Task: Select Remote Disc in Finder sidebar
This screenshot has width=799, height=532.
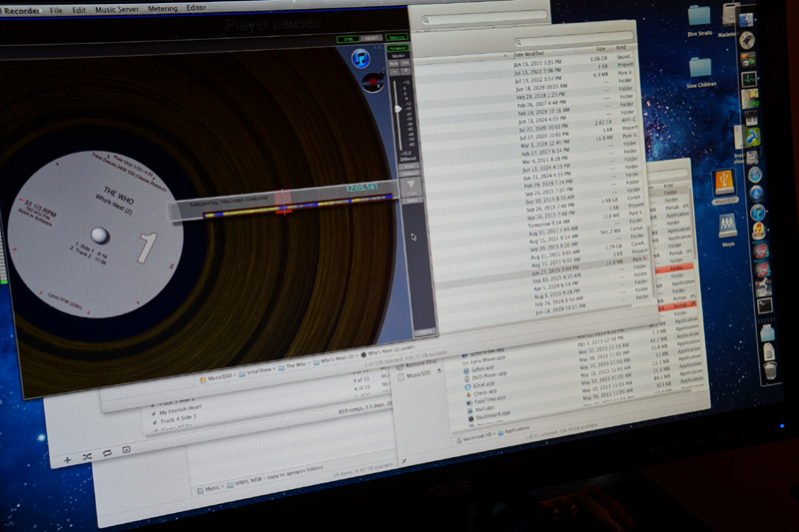Action: point(417,364)
